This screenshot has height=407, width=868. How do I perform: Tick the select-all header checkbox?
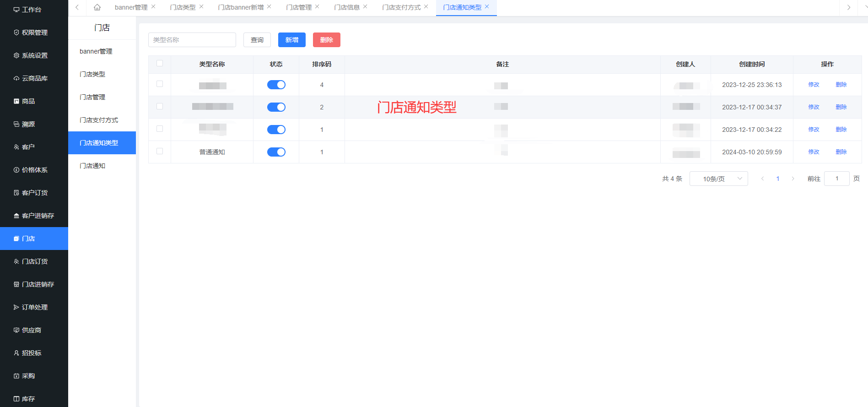pyautogui.click(x=160, y=63)
